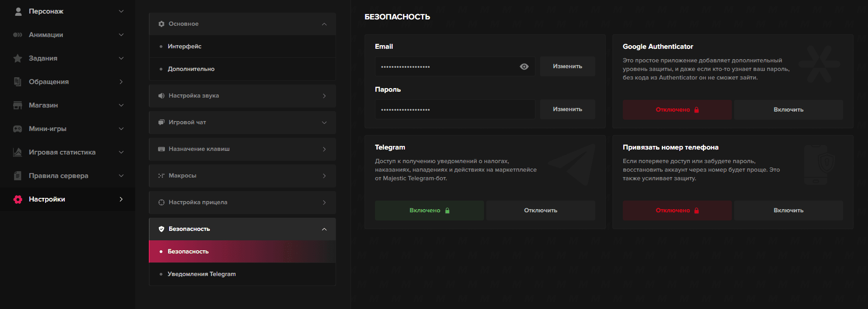Click the Мини-игры gamepad icon
This screenshot has width=868, height=309.
coord(18,129)
